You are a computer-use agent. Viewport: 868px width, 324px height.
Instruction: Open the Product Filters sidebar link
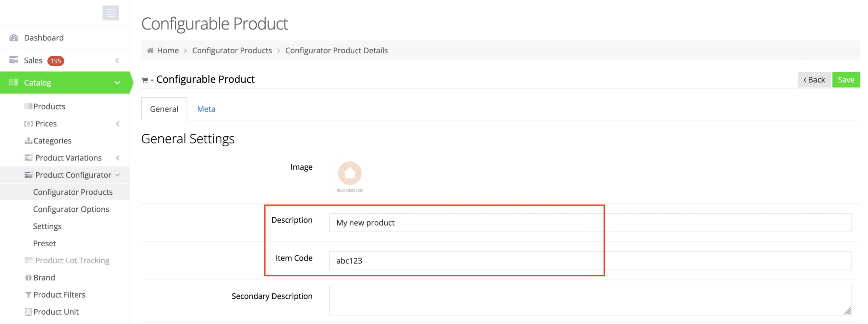(x=59, y=295)
